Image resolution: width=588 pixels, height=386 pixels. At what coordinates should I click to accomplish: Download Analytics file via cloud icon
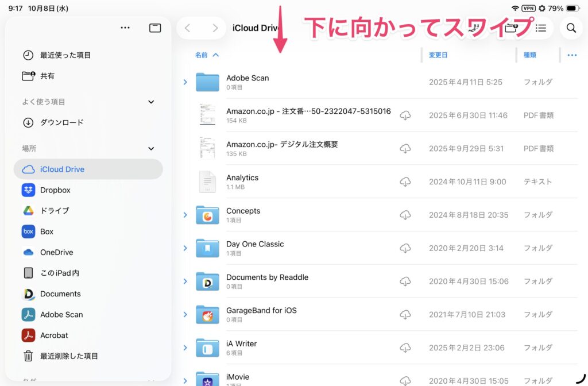[x=405, y=182]
